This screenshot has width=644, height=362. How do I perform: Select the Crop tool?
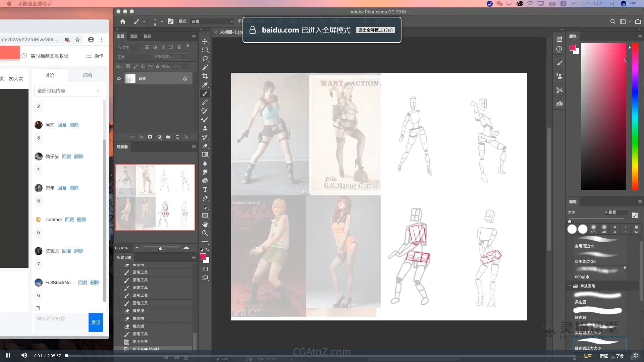205,76
